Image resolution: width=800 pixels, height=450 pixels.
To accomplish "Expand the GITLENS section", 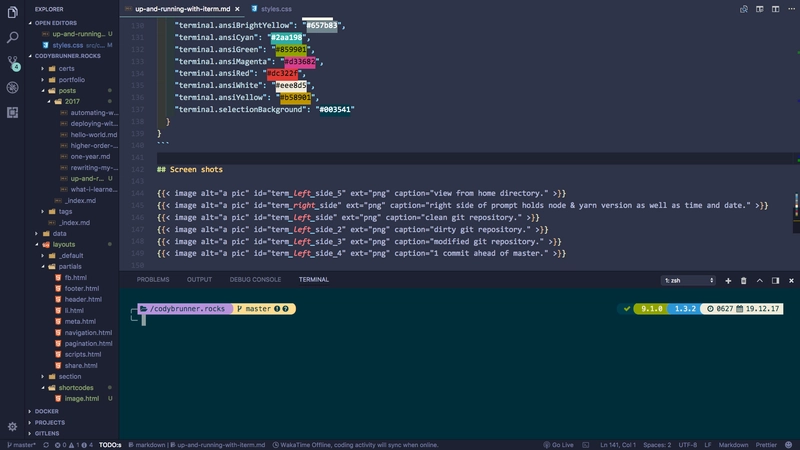I will click(46, 434).
